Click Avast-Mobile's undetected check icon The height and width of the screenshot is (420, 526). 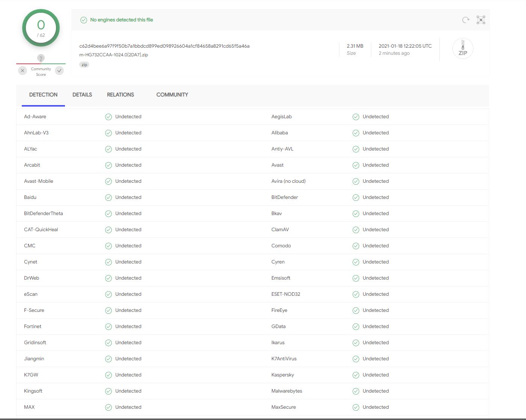click(109, 181)
